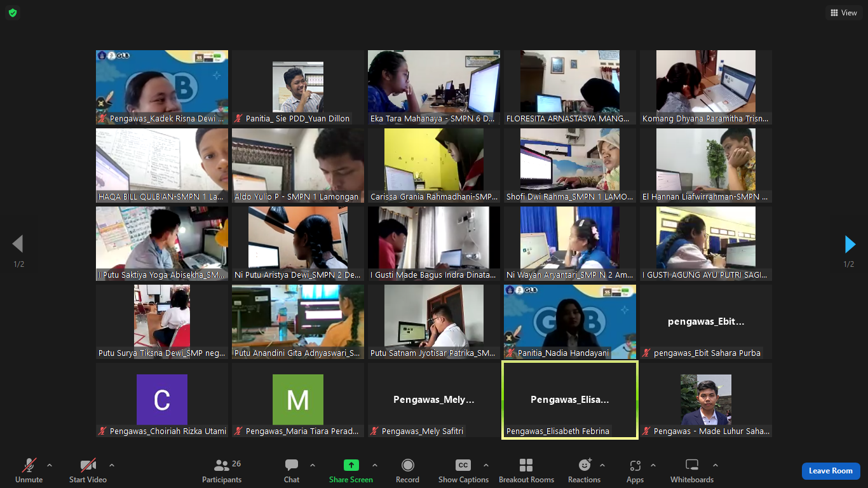The image size is (868, 488).
Task: Click the green encryption shield icon
Action: pyautogui.click(x=13, y=13)
